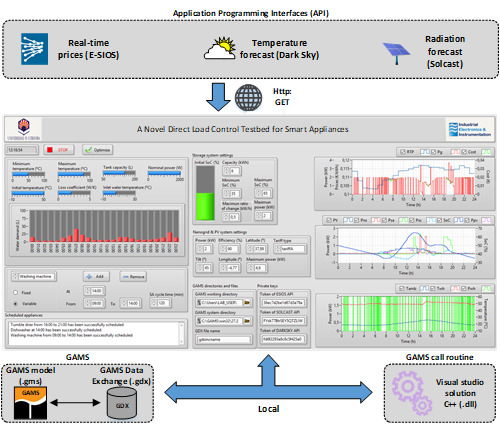Toggle the Tamb plot visibility checkbox
This screenshot has width=500, height=430.
coord(402,288)
